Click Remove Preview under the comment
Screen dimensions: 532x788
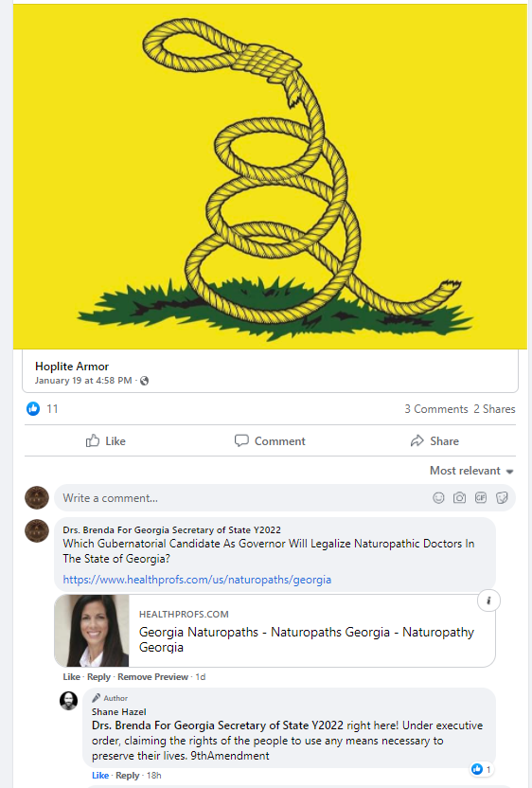152,677
